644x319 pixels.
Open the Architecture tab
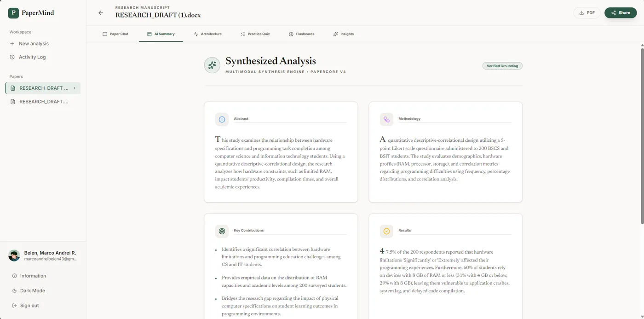pyautogui.click(x=208, y=34)
